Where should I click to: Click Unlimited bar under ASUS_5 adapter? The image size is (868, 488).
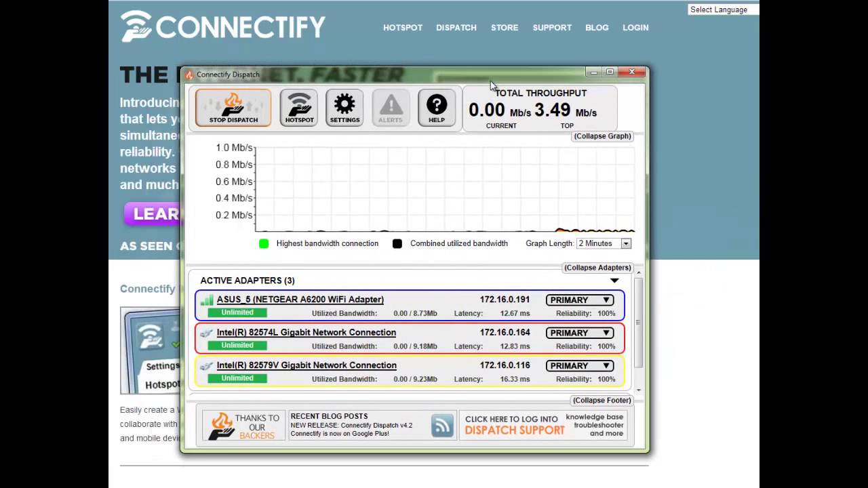(237, 312)
